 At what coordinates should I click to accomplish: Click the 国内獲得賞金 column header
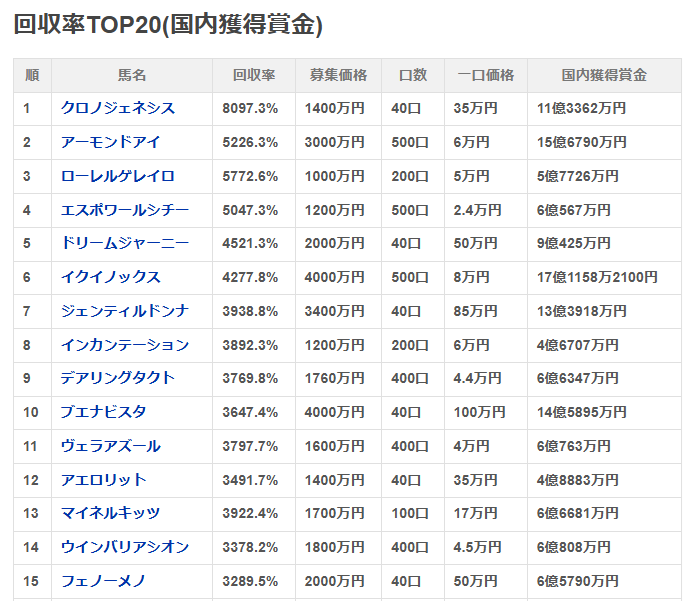(x=604, y=75)
